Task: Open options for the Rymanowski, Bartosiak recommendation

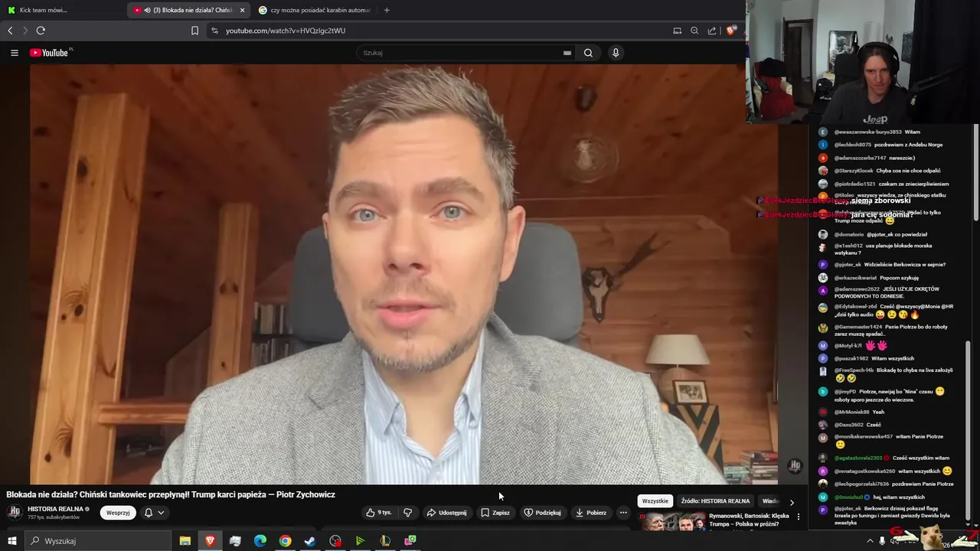Action: coord(799,517)
